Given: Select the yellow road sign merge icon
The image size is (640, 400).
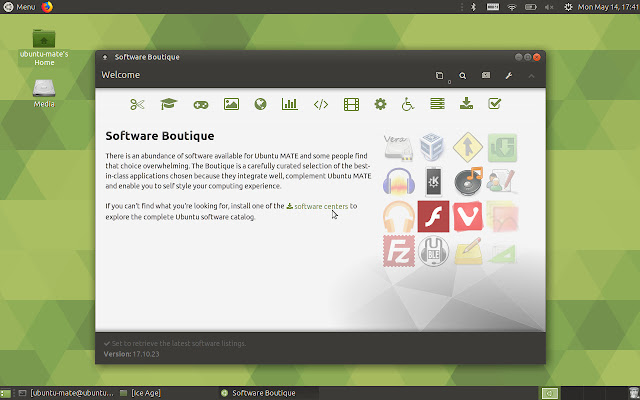Looking at the screenshot, I should point(468,147).
